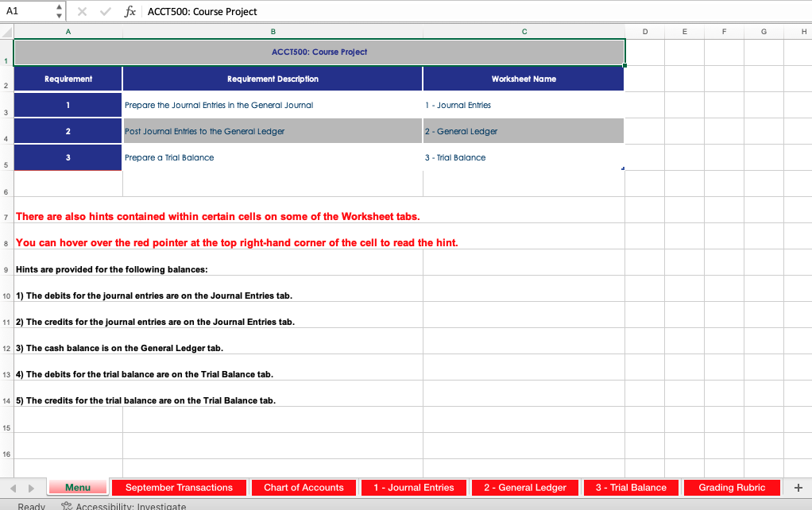Screen dimensions: 812x510
Task: Click the next-sheet navigation arrow
Action: (x=30, y=487)
